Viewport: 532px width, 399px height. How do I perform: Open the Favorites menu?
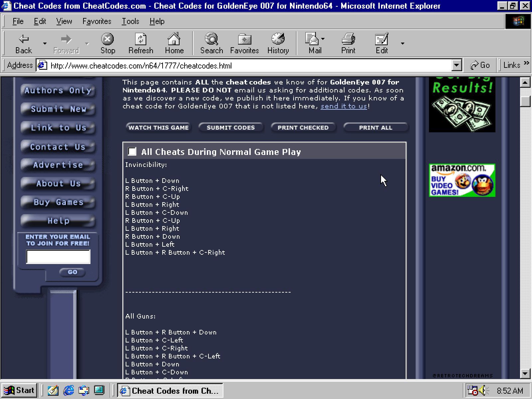97,21
